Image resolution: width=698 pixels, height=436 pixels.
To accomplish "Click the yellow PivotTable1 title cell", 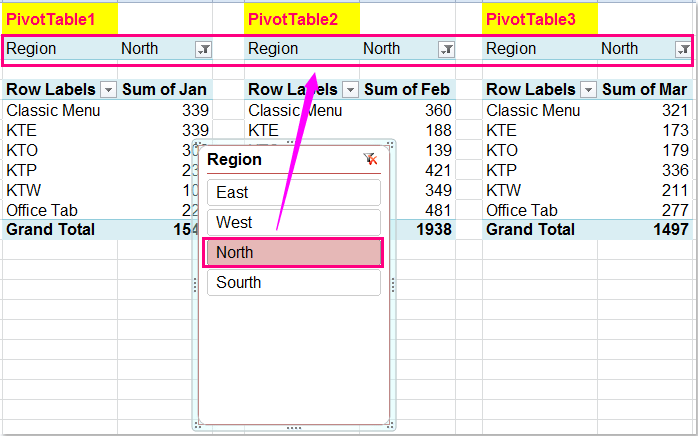I will coord(60,18).
